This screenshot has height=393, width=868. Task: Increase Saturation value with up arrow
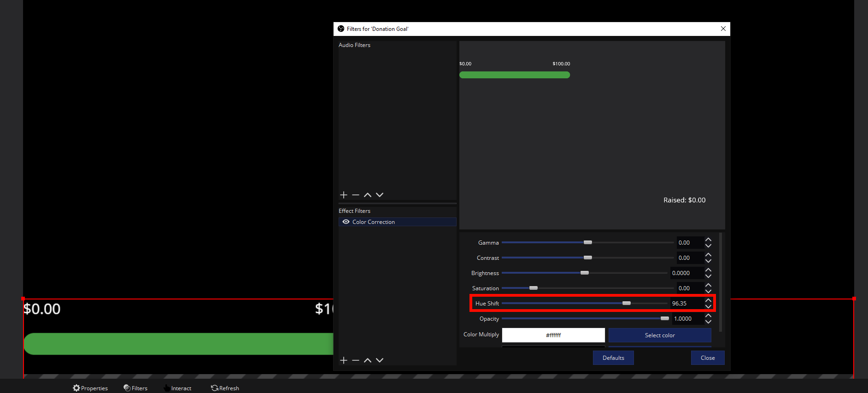(709, 285)
